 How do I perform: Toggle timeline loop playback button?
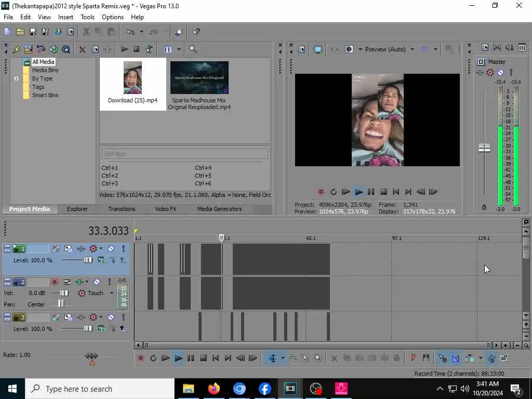click(x=153, y=358)
